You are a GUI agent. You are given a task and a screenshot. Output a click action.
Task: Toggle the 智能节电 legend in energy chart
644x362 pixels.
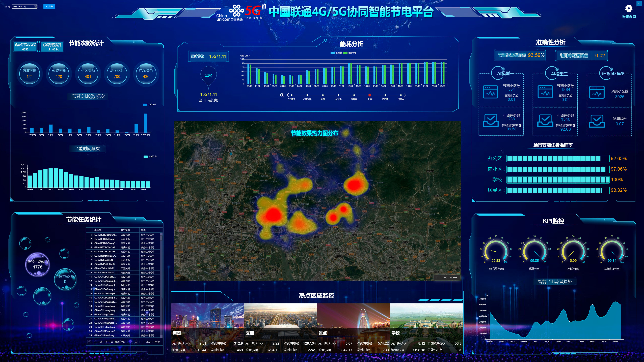[x=350, y=53]
